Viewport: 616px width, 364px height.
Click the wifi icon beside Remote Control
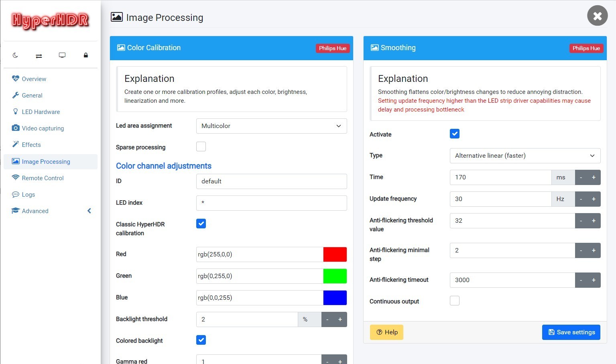tap(16, 178)
